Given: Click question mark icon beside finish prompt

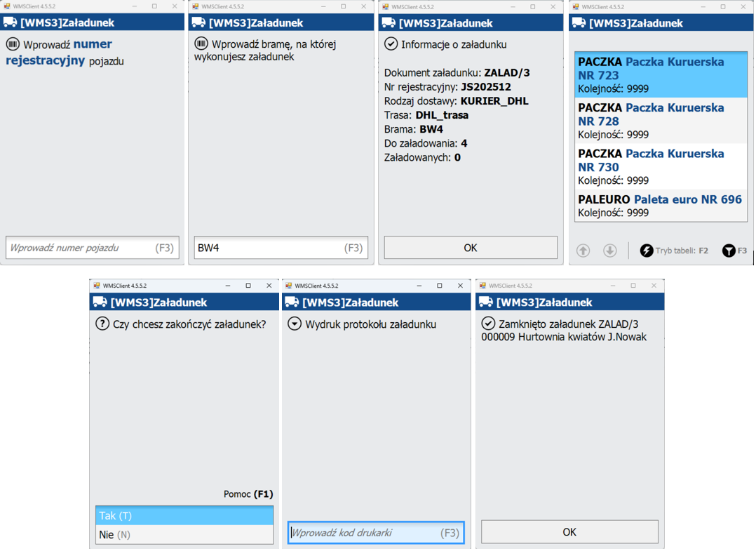Looking at the screenshot, I should [x=102, y=324].
